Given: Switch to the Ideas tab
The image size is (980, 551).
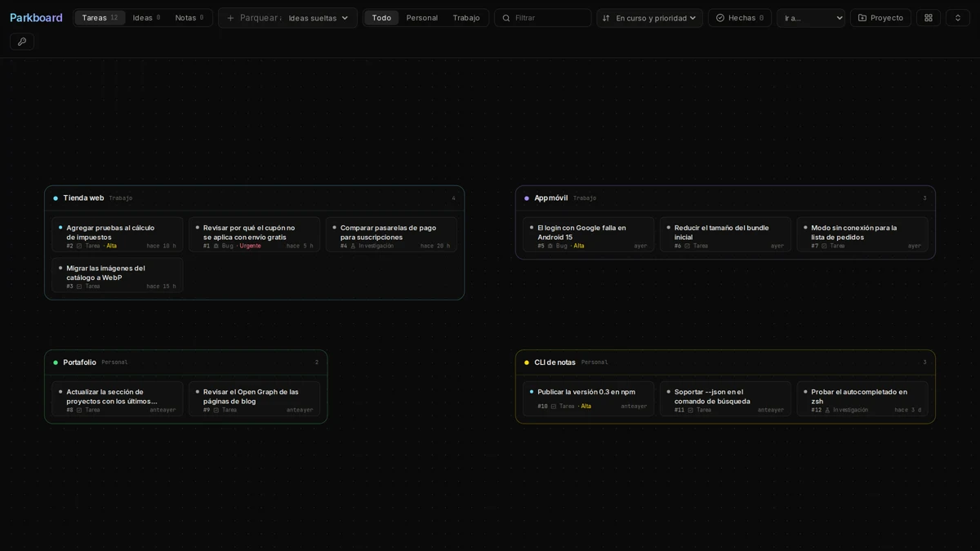Looking at the screenshot, I should [x=147, y=18].
